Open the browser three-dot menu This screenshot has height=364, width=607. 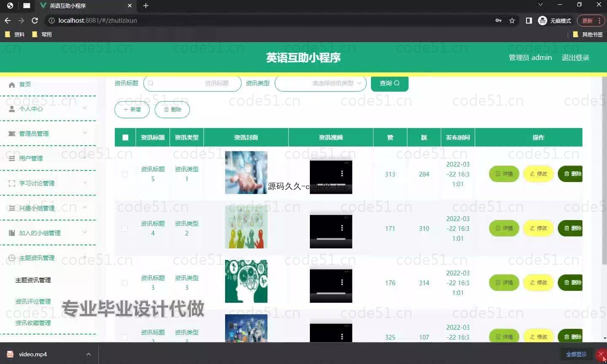(599, 20)
